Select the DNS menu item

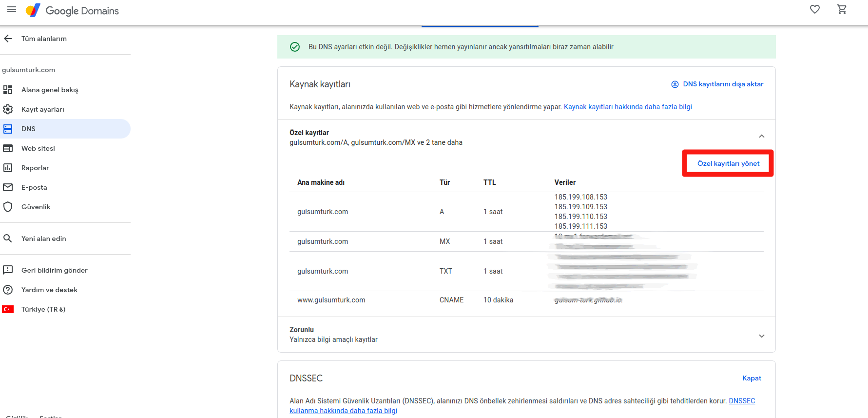[x=65, y=129]
